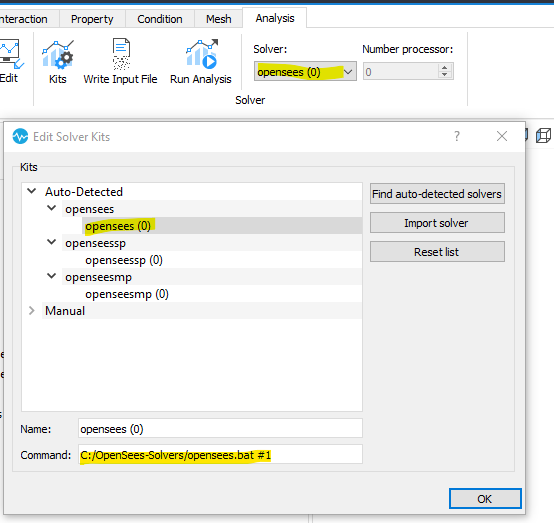The height and width of the screenshot is (523, 554).
Task: Click the Import solver button
Action: click(437, 223)
